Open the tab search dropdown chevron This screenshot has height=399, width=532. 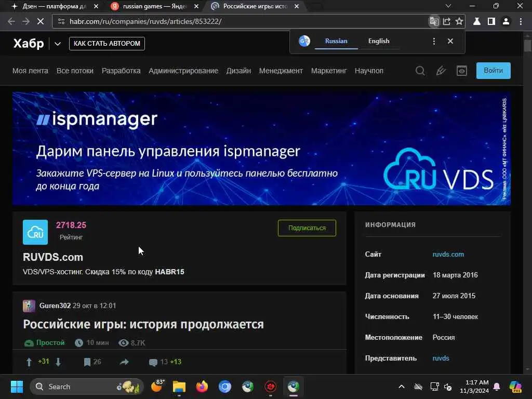448,6
